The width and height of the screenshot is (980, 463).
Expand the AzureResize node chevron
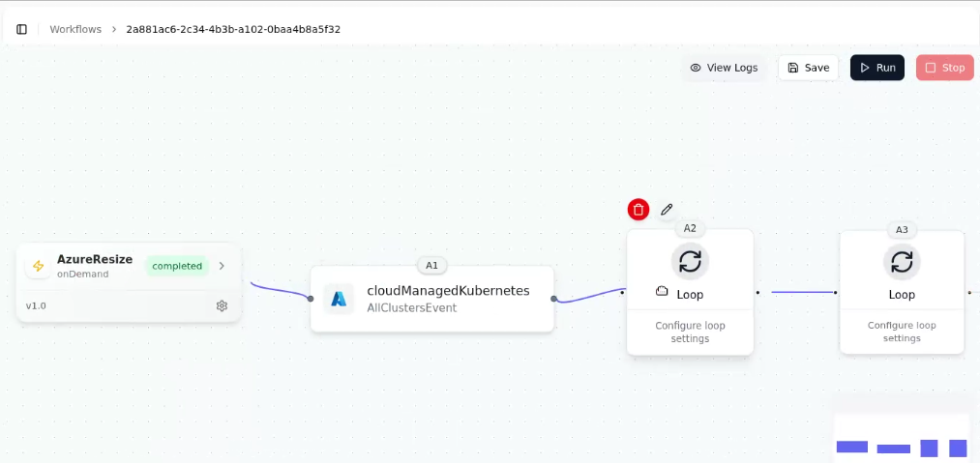222,266
